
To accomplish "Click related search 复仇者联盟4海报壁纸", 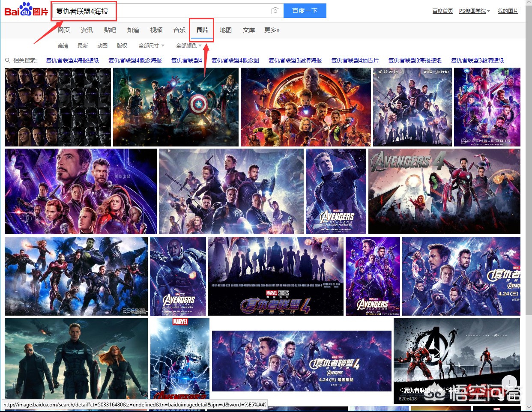I will tap(72, 60).
